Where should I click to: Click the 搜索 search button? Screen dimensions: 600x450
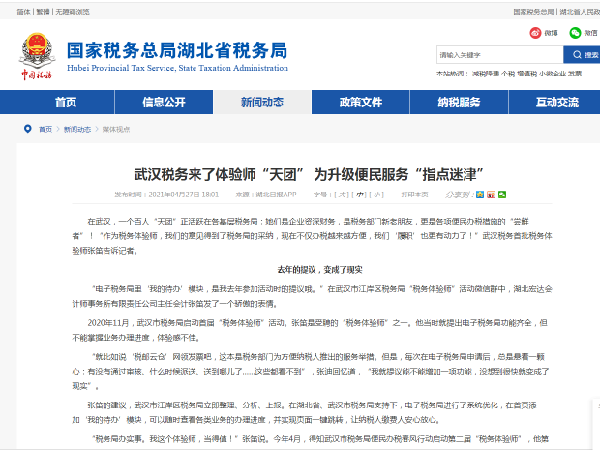(580, 54)
